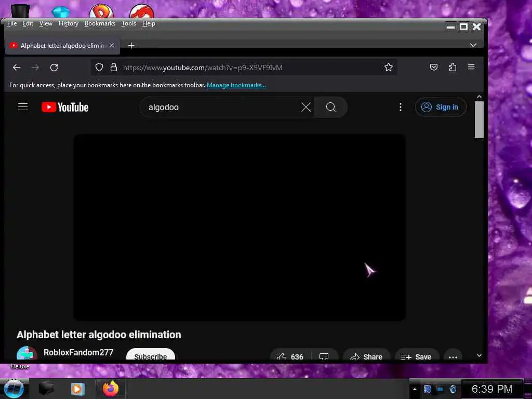The height and width of the screenshot is (399, 532).
Task: Click the Sign in button
Action: [441, 107]
